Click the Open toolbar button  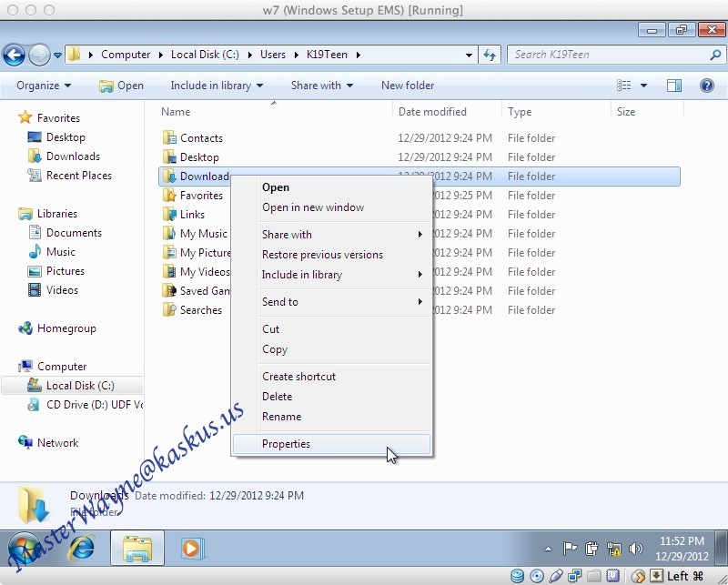click(x=121, y=86)
